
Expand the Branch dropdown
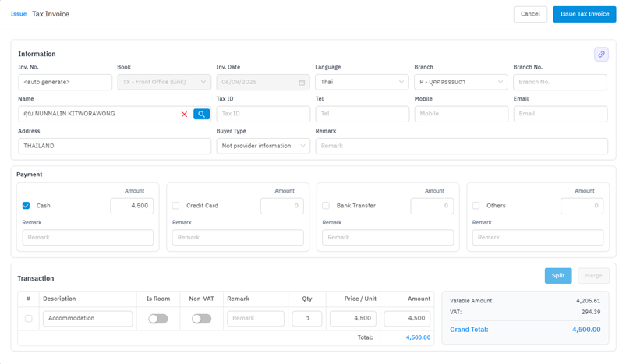(x=461, y=82)
